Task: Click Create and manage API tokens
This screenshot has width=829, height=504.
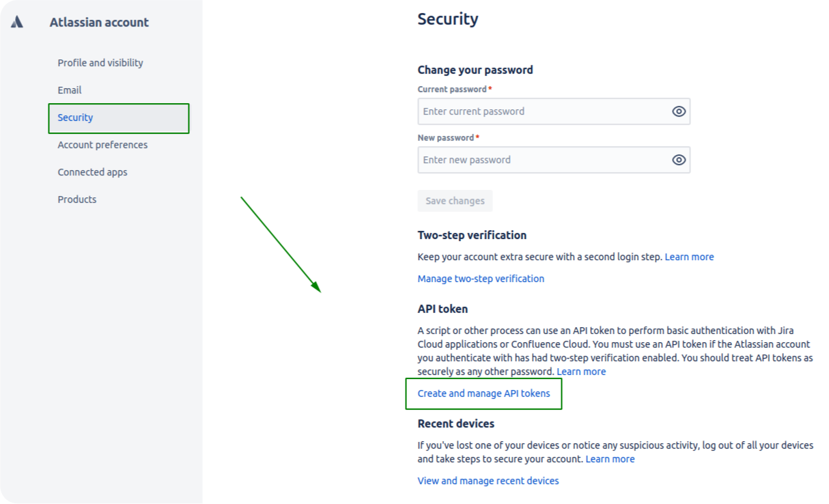Action: [483, 393]
